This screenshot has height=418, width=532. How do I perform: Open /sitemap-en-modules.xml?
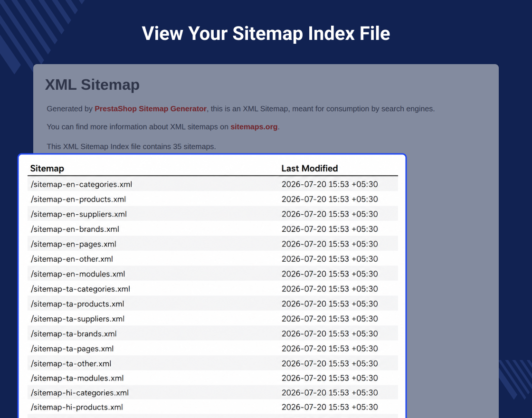tap(78, 274)
